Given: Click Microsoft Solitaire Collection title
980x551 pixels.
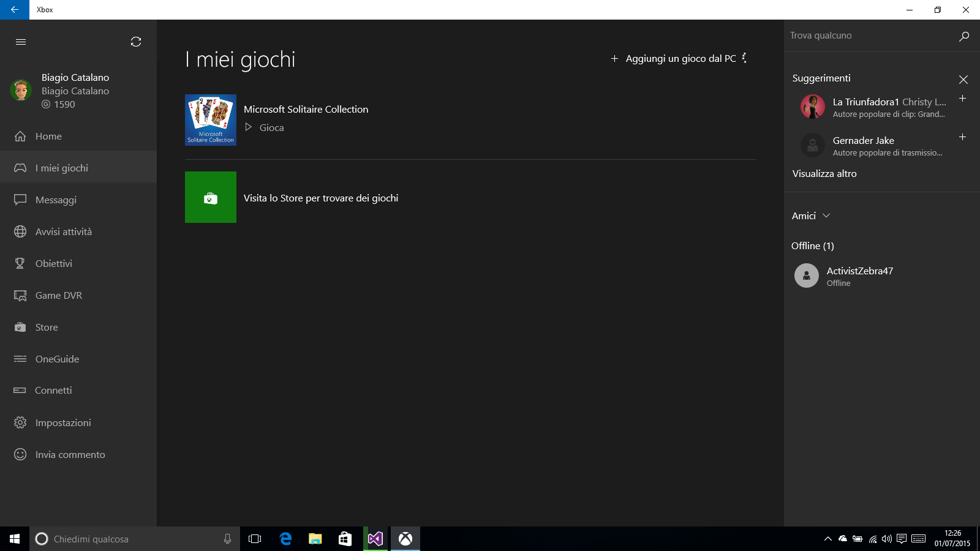Looking at the screenshot, I should tap(306, 110).
